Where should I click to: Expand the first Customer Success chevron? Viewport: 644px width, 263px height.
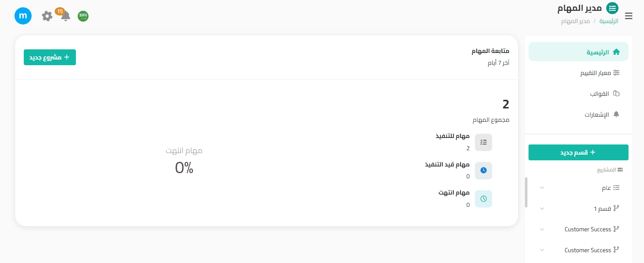pos(542,229)
